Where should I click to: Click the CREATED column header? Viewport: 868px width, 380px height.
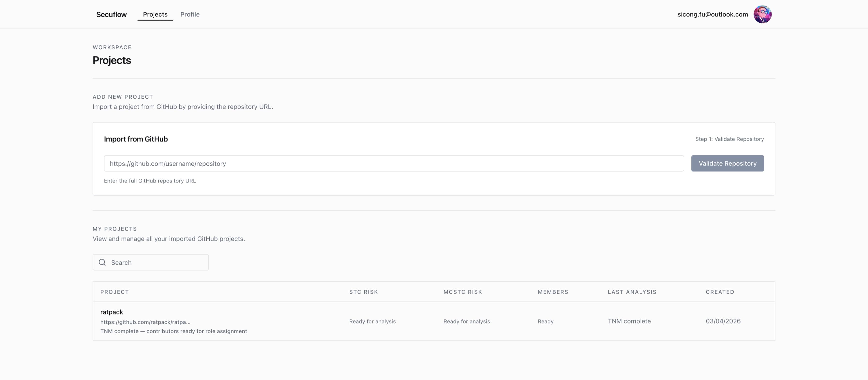(720, 292)
